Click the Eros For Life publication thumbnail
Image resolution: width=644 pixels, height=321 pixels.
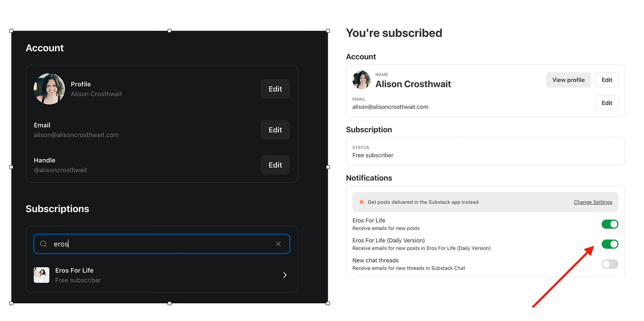(x=42, y=275)
